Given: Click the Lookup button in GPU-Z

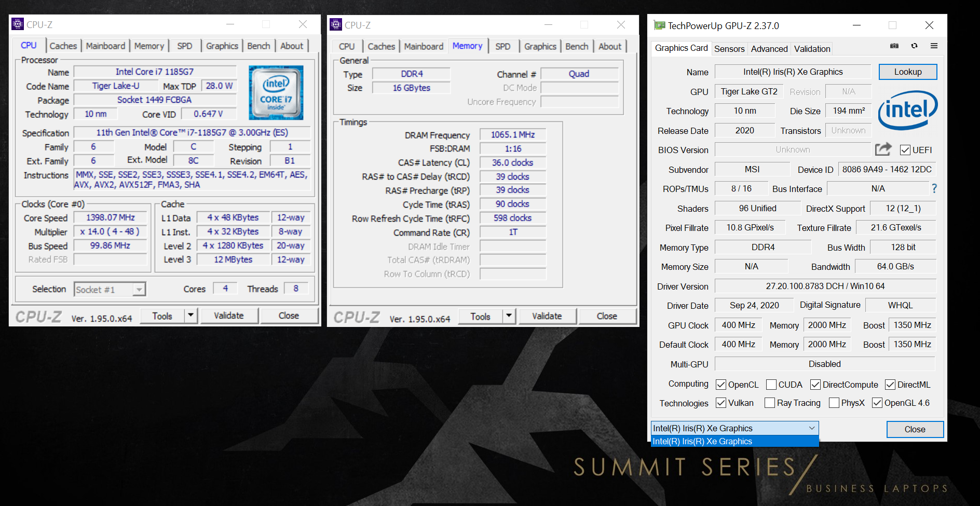Looking at the screenshot, I should pyautogui.click(x=908, y=72).
